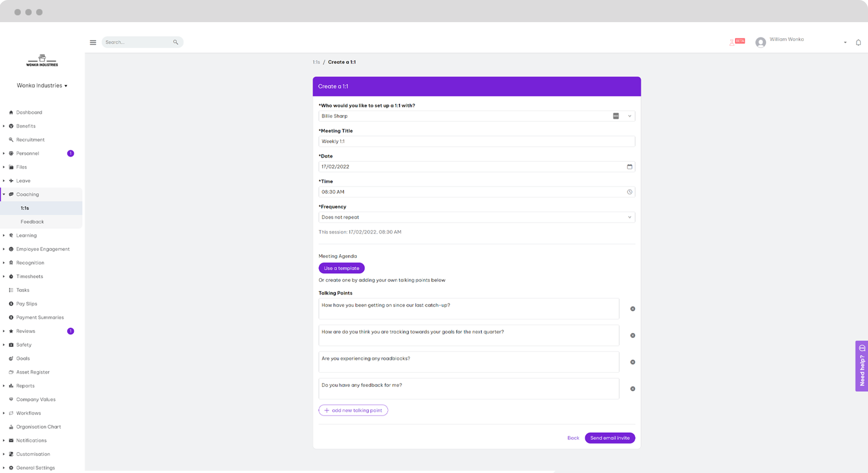Go to Dashboard in sidebar
Image resolution: width=868 pixels, height=473 pixels.
coord(29,112)
